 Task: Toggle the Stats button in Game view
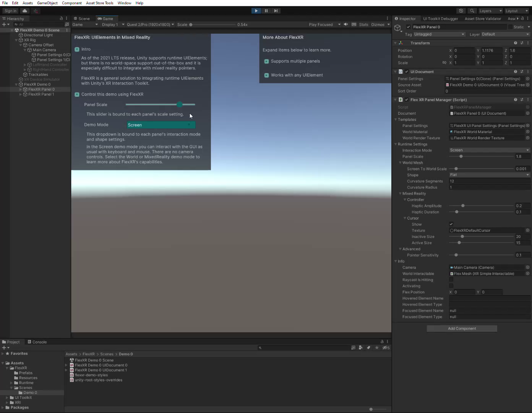point(363,24)
